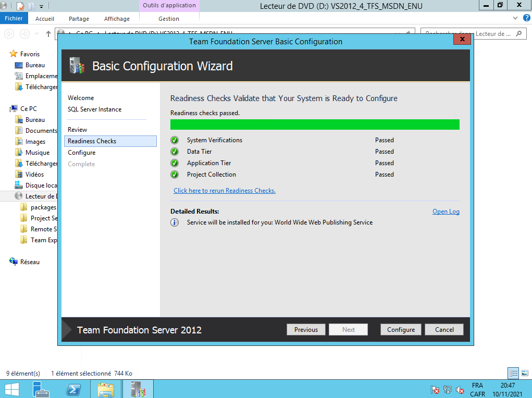Click the Project Collection check icon

point(175,175)
